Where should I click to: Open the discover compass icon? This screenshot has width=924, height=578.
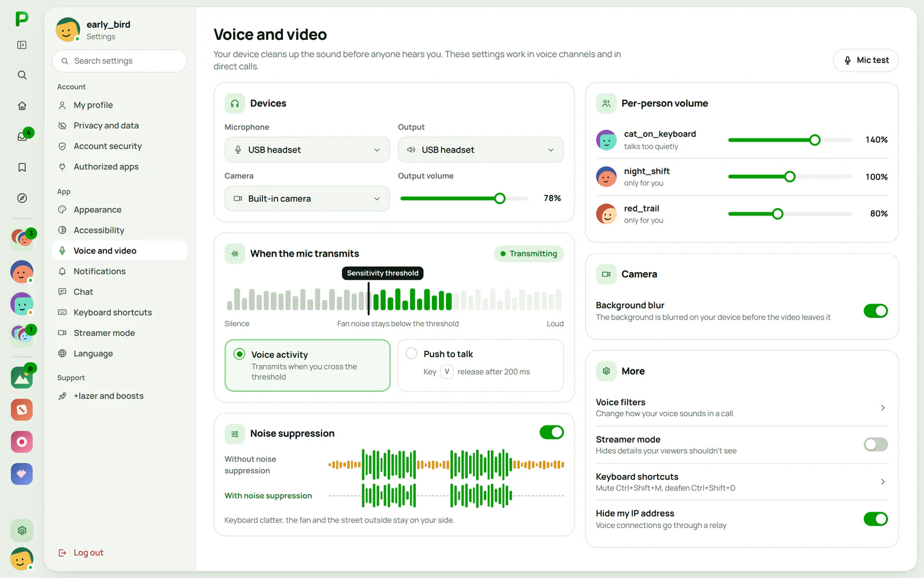tap(22, 198)
